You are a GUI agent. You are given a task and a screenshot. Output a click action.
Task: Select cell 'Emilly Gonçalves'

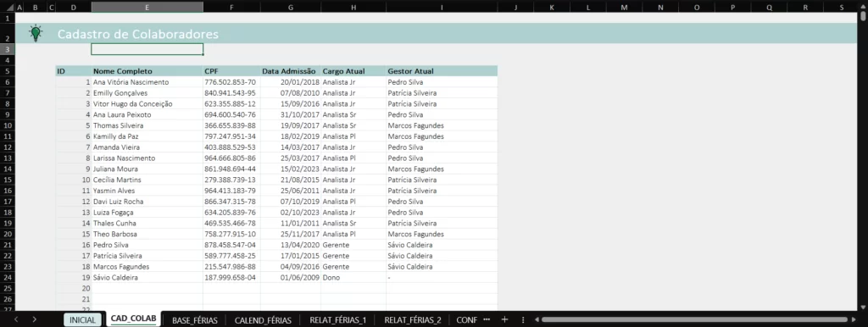[147, 93]
